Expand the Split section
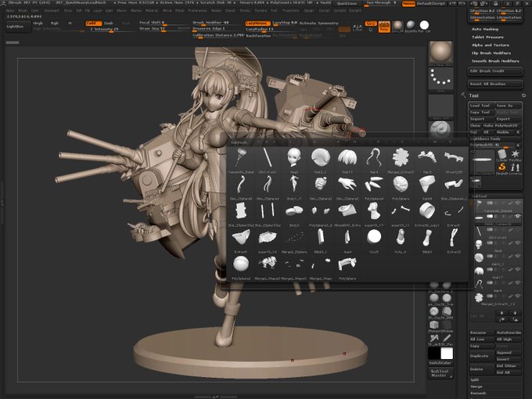The image size is (532, 399). [x=475, y=379]
